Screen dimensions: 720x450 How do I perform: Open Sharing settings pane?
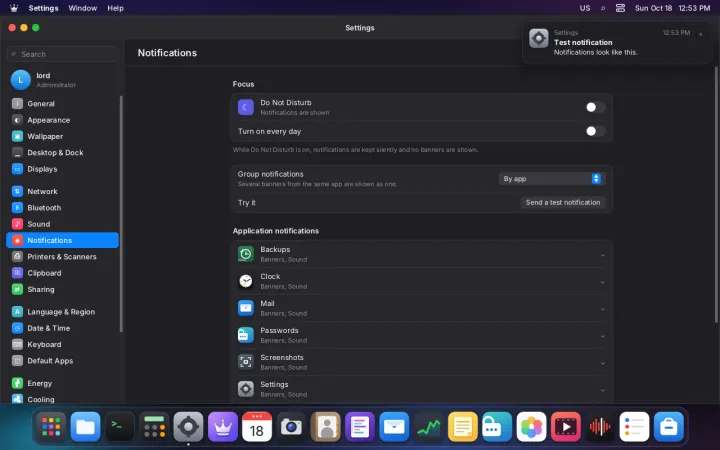coord(62,289)
